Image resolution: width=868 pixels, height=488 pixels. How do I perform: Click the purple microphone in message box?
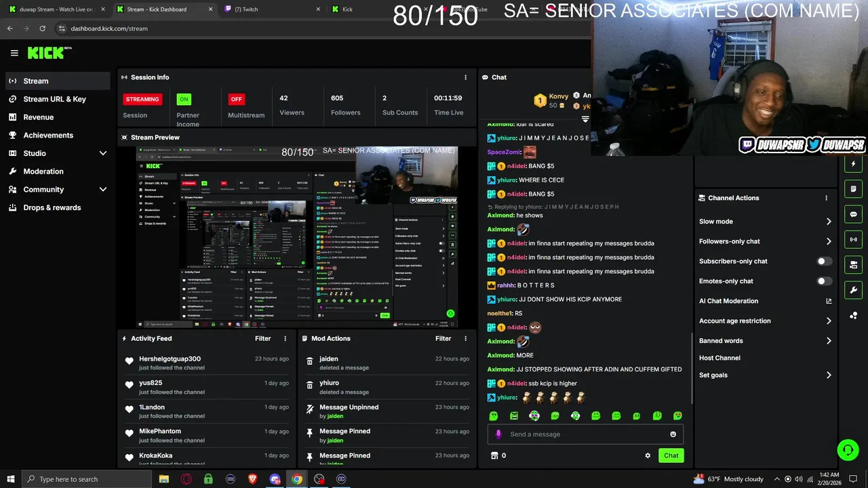tap(498, 434)
